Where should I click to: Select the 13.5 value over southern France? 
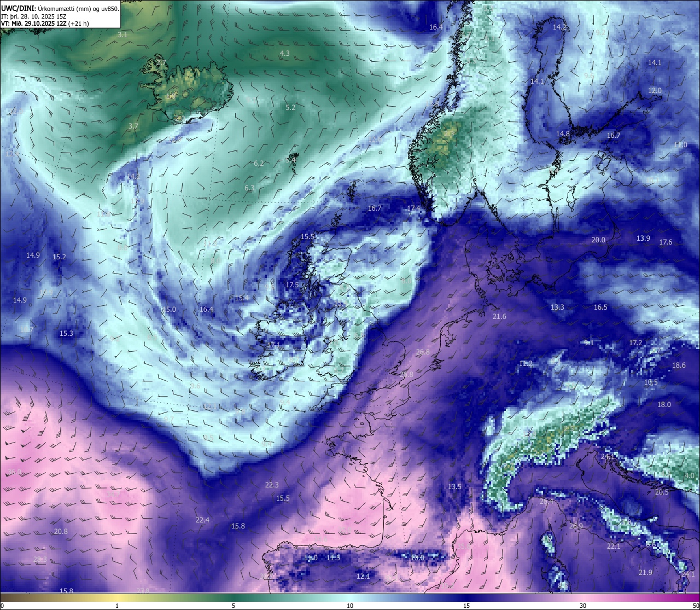pos(454,486)
